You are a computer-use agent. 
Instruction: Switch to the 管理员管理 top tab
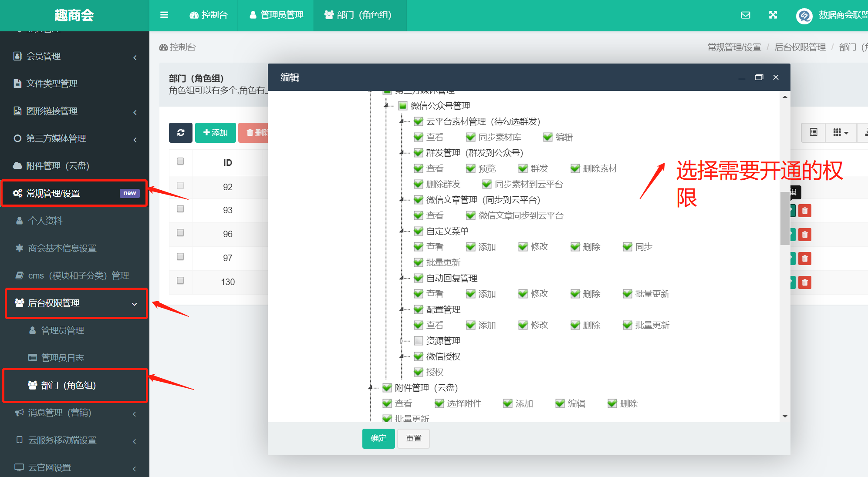(x=276, y=15)
